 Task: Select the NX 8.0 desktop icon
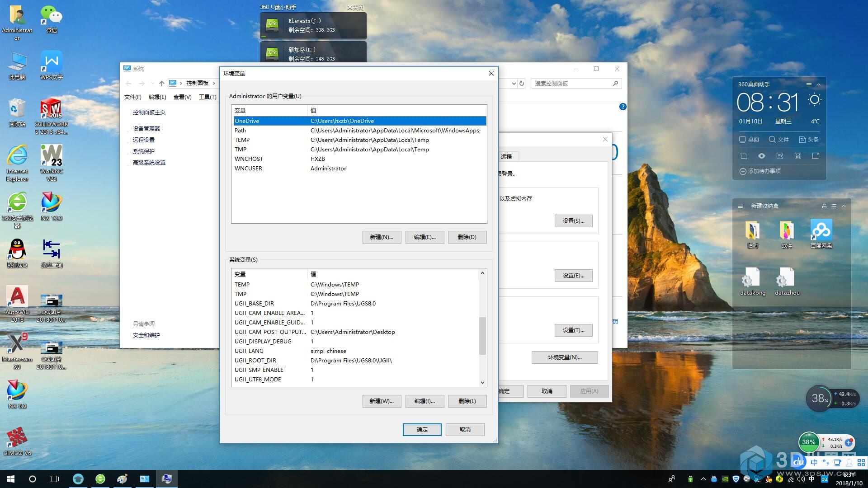coord(17,394)
